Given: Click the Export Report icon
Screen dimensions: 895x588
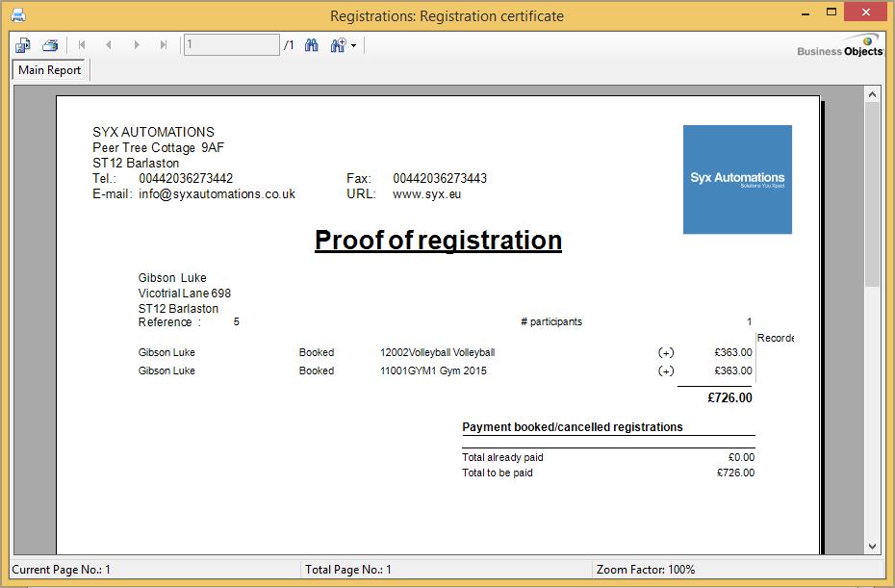Looking at the screenshot, I should (23, 45).
